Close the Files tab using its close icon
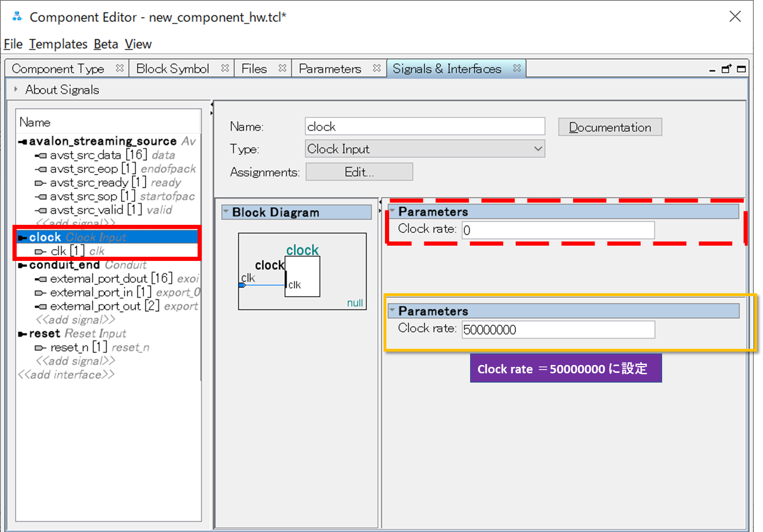The height and width of the screenshot is (532, 763). tap(282, 68)
